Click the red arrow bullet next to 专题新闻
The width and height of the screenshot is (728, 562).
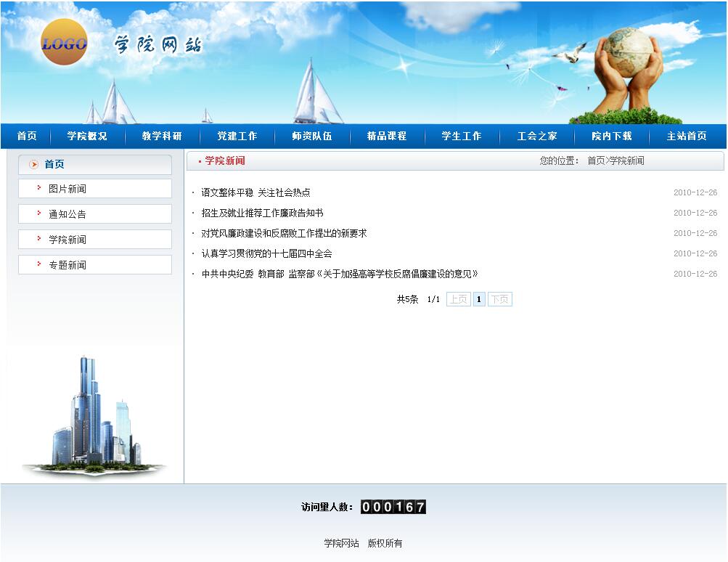(x=39, y=264)
